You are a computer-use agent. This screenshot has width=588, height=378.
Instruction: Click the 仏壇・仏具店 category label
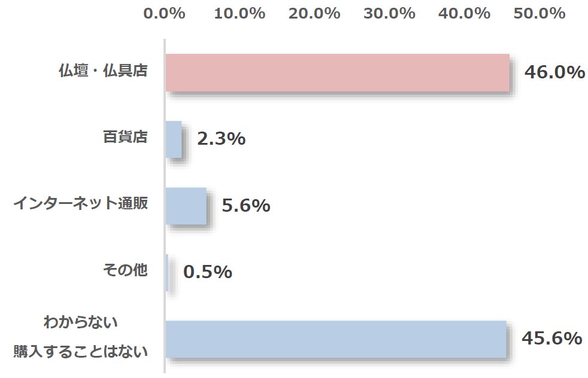pos(103,71)
